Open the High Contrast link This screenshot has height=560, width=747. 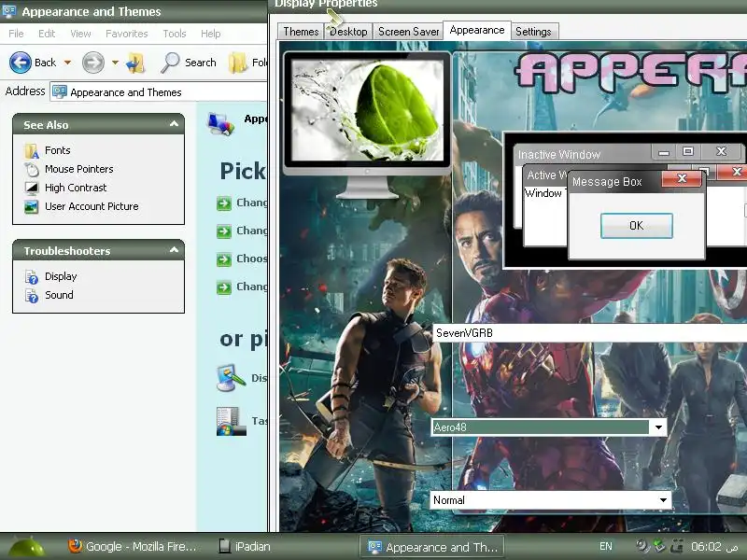[x=76, y=188]
